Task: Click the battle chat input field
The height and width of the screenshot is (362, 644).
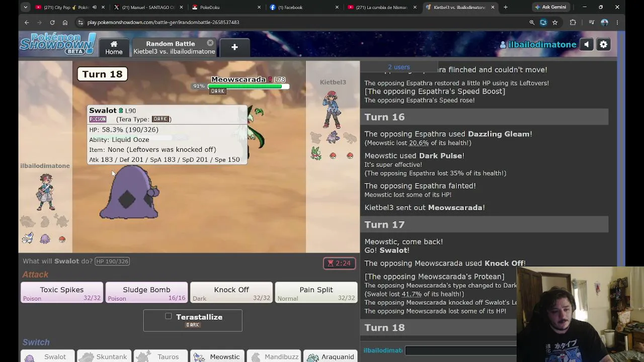Action: coord(460,350)
